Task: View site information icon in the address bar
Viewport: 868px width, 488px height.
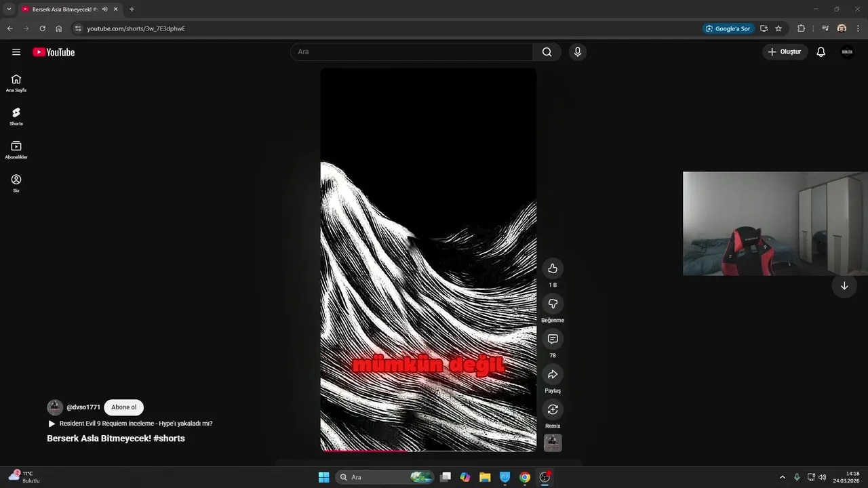Action: click(x=78, y=28)
